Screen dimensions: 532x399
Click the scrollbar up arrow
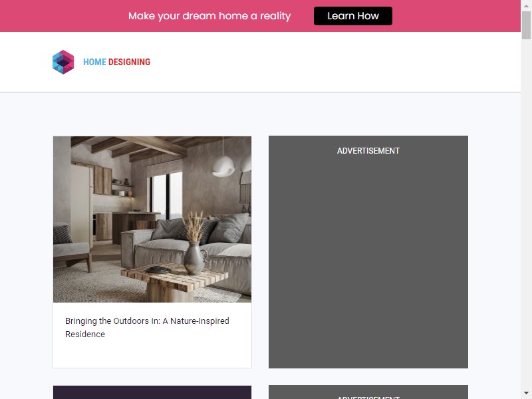coord(526,5)
